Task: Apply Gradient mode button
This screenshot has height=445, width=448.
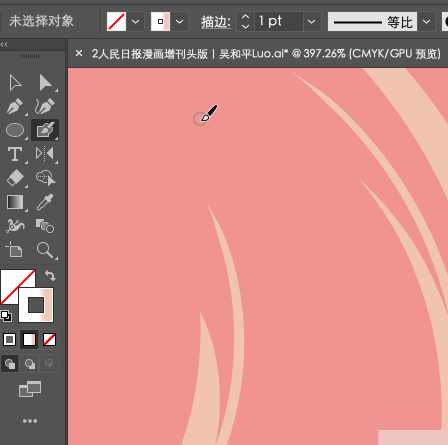Action: click(29, 340)
